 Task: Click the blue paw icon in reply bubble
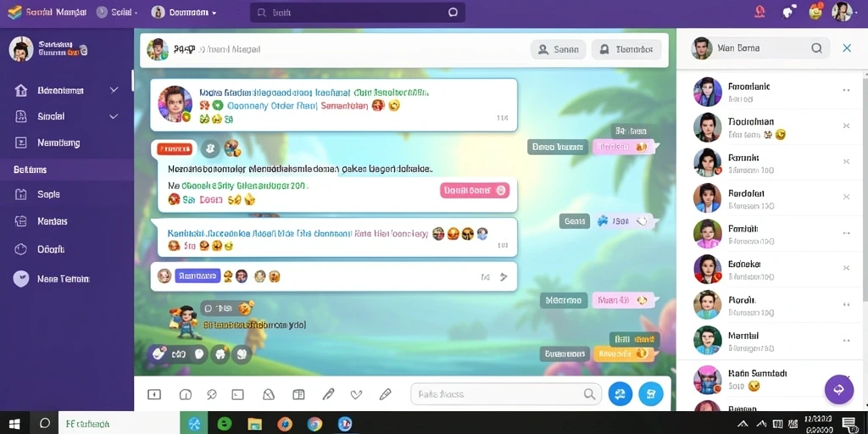tap(603, 221)
